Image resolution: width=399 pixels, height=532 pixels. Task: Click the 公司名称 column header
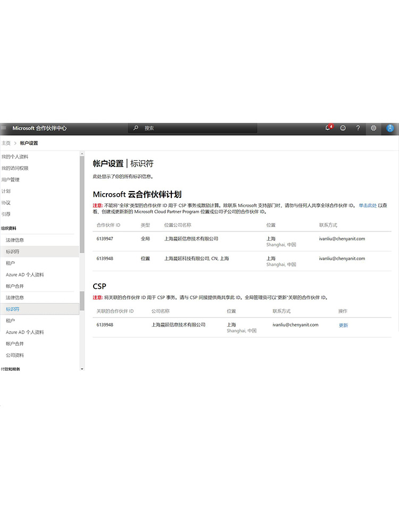(x=161, y=311)
